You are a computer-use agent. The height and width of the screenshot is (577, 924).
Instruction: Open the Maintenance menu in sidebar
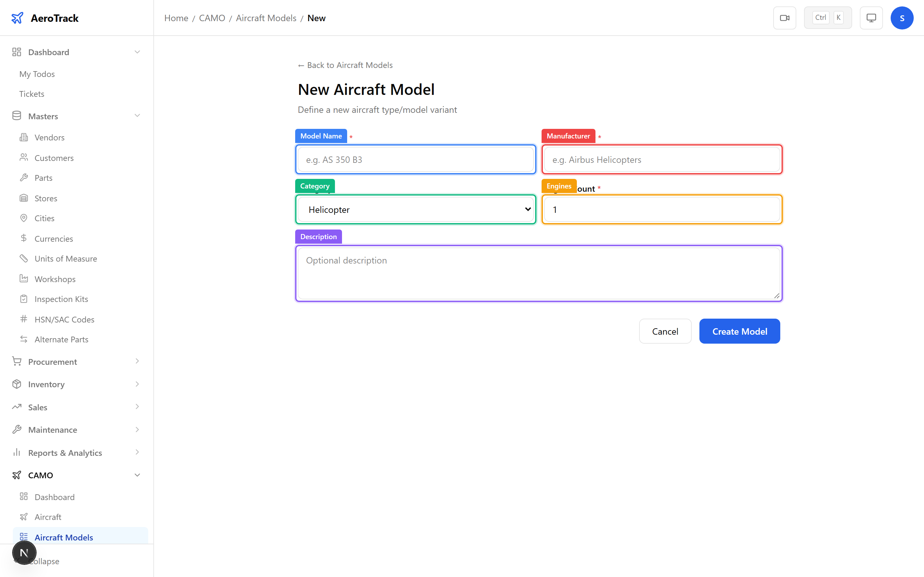click(53, 430)
